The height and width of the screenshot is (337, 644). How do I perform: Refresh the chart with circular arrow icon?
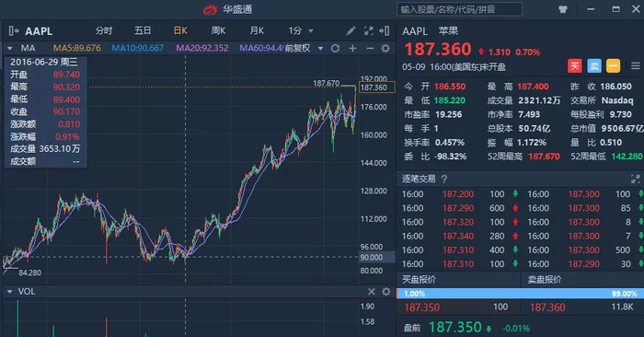[x=335, y=49]
